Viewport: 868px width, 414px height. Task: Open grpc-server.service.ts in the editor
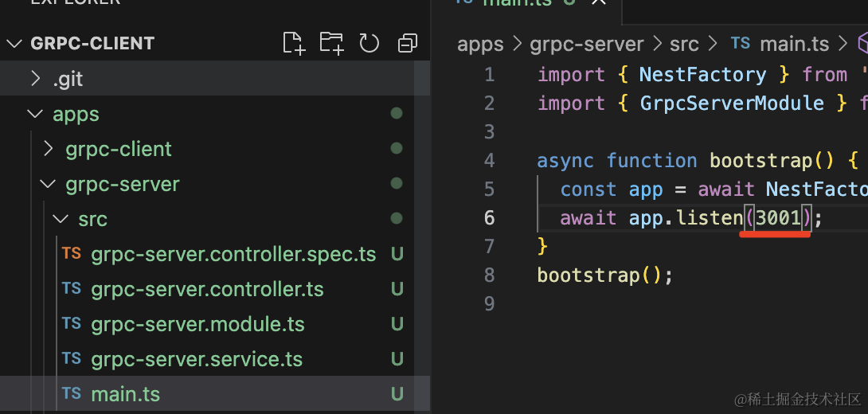197,359
